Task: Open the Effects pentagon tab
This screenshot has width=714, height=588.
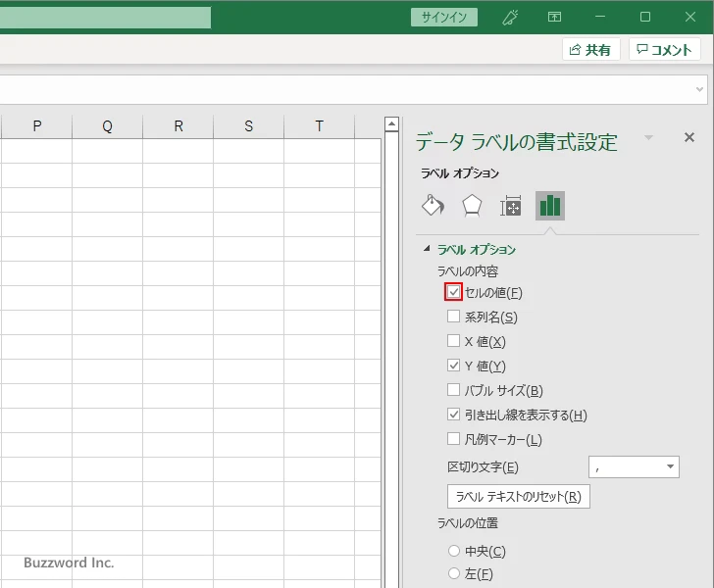Action: coord(472,206)
